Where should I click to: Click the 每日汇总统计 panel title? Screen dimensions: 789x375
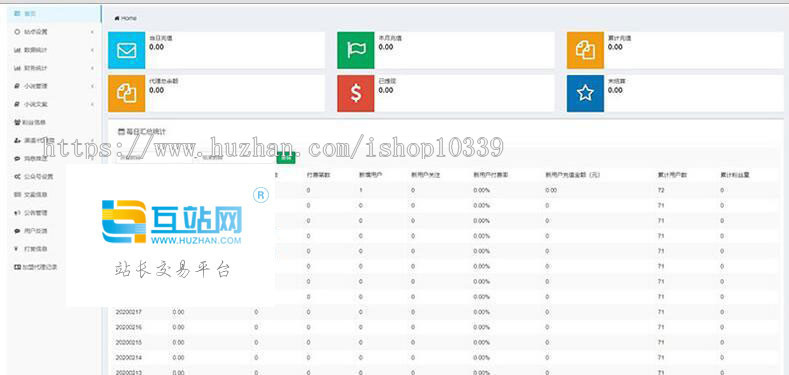[x=145, y=132]
